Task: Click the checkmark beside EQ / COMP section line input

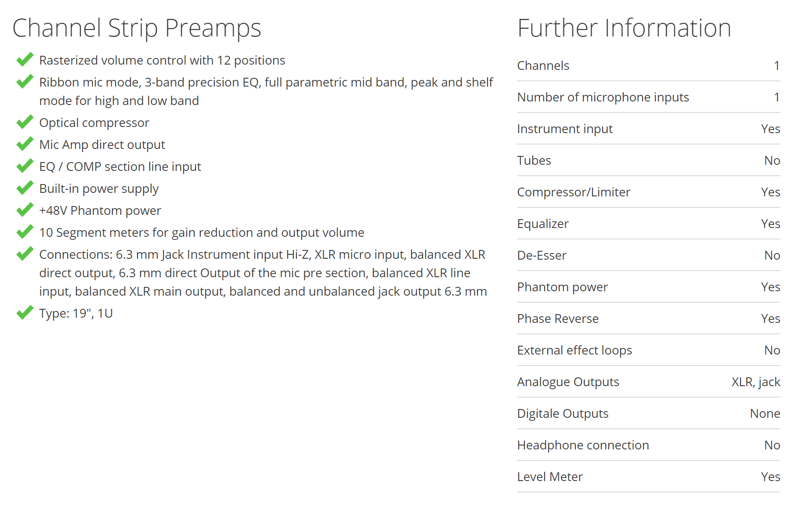Action: 25,166
